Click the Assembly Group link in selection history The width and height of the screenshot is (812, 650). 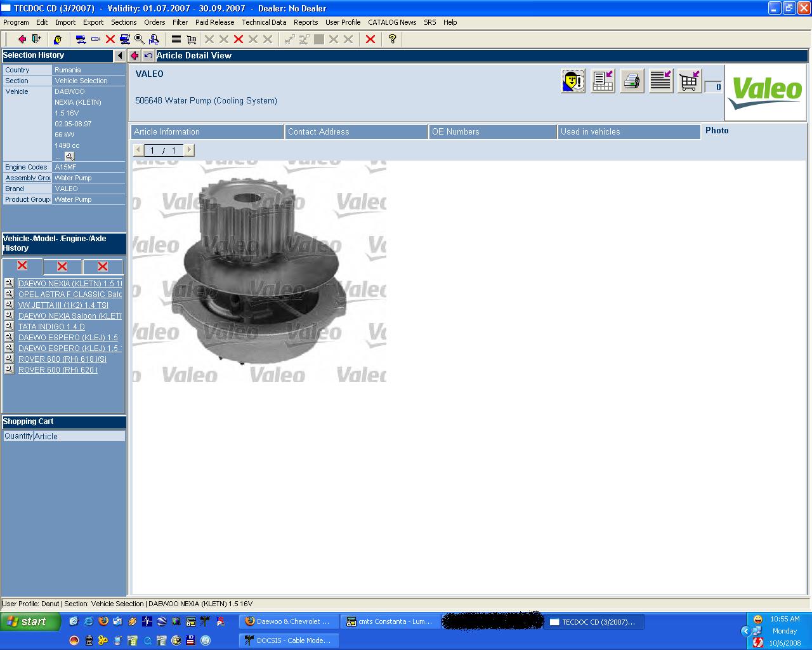point(28,178)
